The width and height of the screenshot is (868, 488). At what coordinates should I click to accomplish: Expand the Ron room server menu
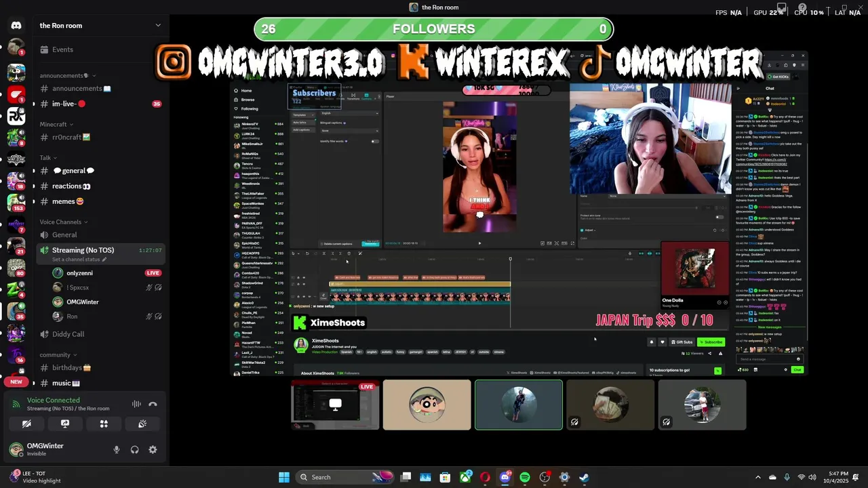coord(100,26)
